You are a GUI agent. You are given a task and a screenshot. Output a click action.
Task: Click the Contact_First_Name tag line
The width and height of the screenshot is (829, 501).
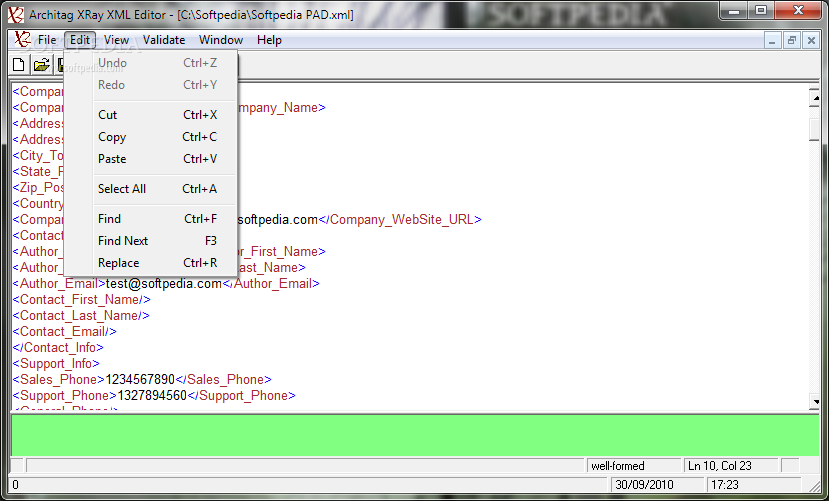pyautogui.click(x=81, y=300)
